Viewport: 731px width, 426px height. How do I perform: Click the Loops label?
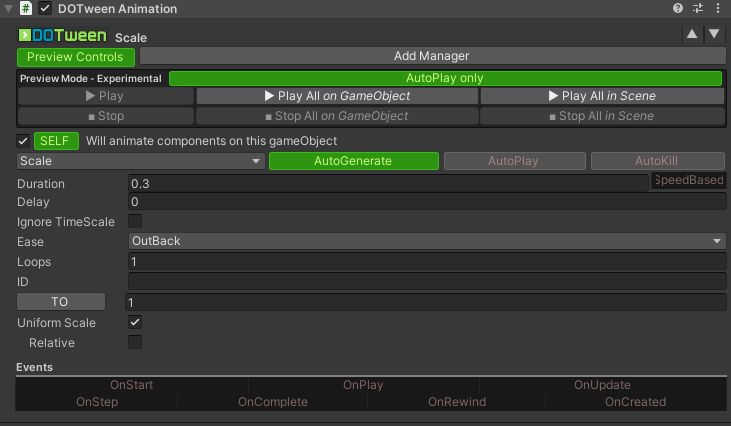tap(34, 262)
